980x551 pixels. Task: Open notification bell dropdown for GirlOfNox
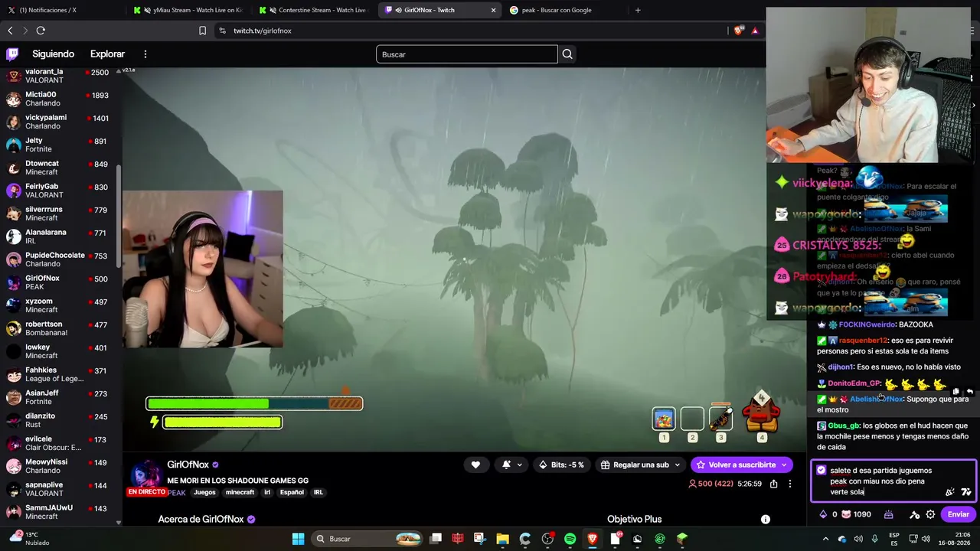click(x=510, y=465)
